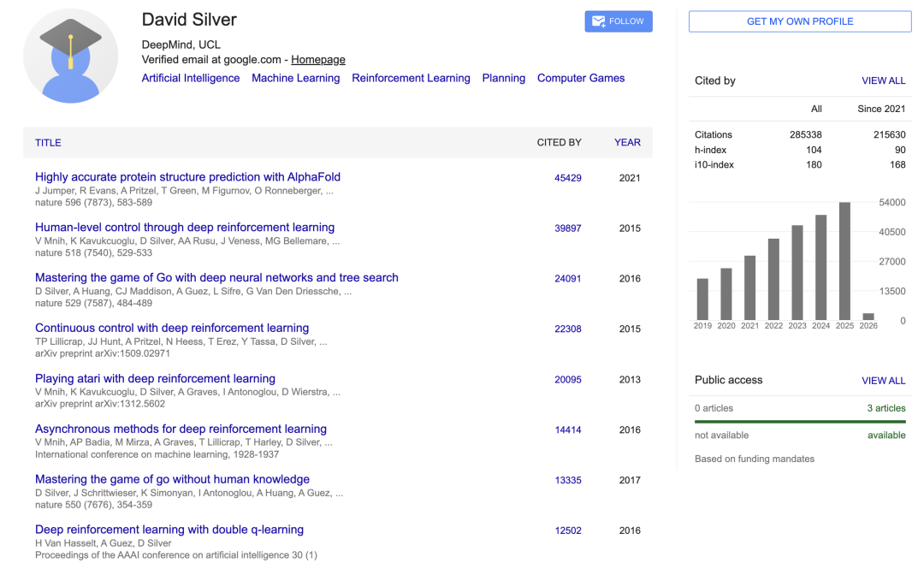Click the 2025 citations bar in chart

[844, 261]
